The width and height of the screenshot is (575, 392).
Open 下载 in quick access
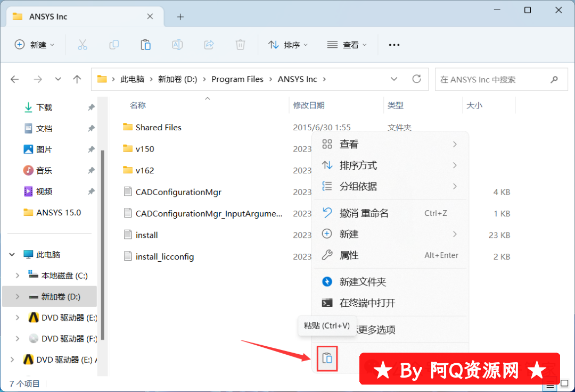tap(44, 107)
